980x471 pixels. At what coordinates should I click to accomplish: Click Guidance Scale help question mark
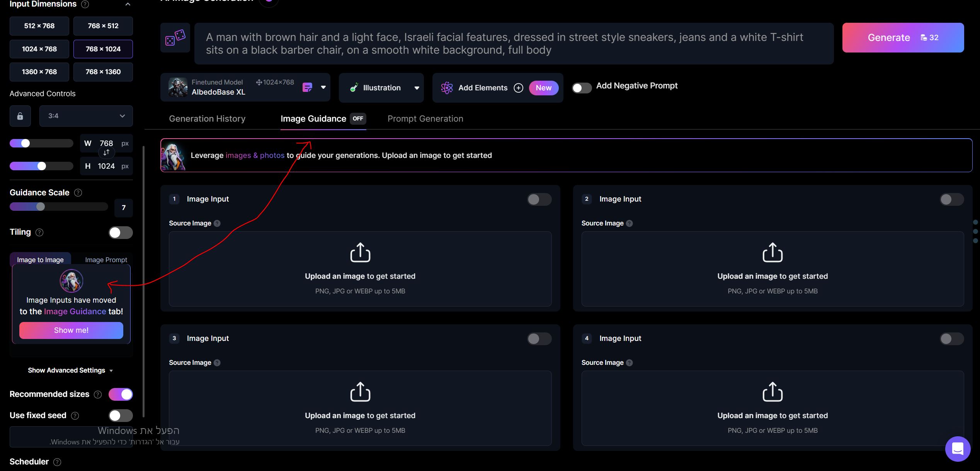(x=78, y=193)
